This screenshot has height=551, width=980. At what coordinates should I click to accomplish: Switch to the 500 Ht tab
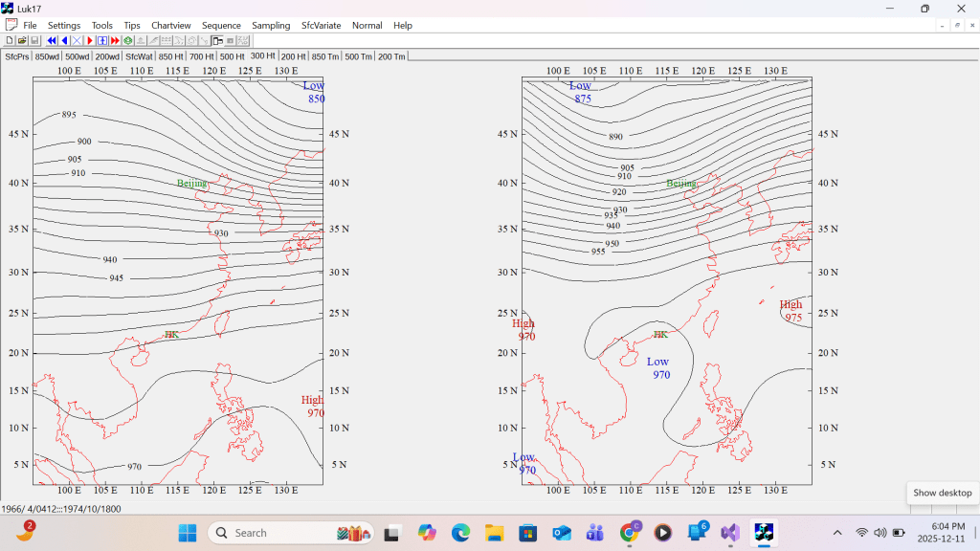(232, 56)
